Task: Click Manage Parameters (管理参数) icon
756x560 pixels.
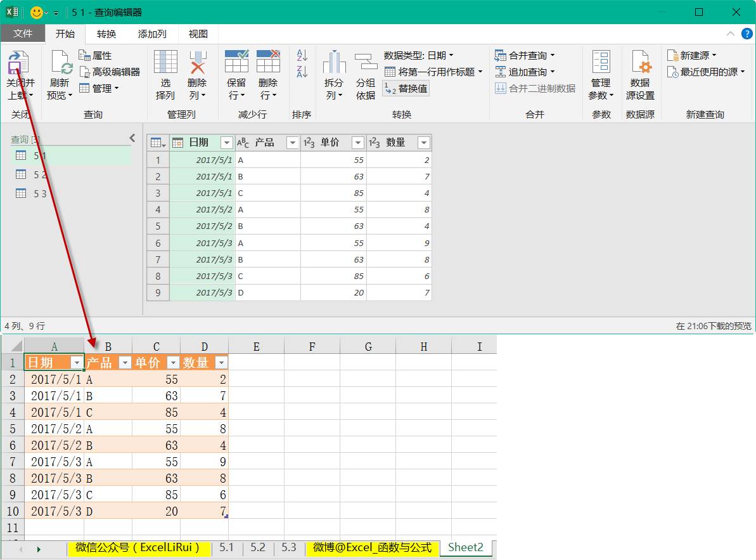Action: point(601,62)
